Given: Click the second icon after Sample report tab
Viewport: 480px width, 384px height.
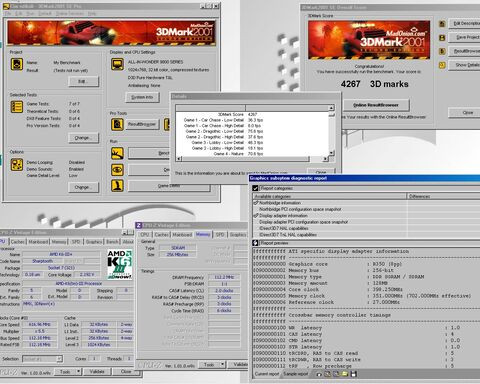Looking at the screenshot, I should point(328,374).
